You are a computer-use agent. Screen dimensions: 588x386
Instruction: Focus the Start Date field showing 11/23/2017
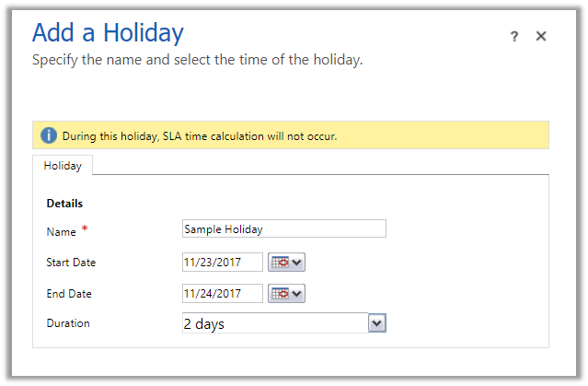click(x=222, y=263)
